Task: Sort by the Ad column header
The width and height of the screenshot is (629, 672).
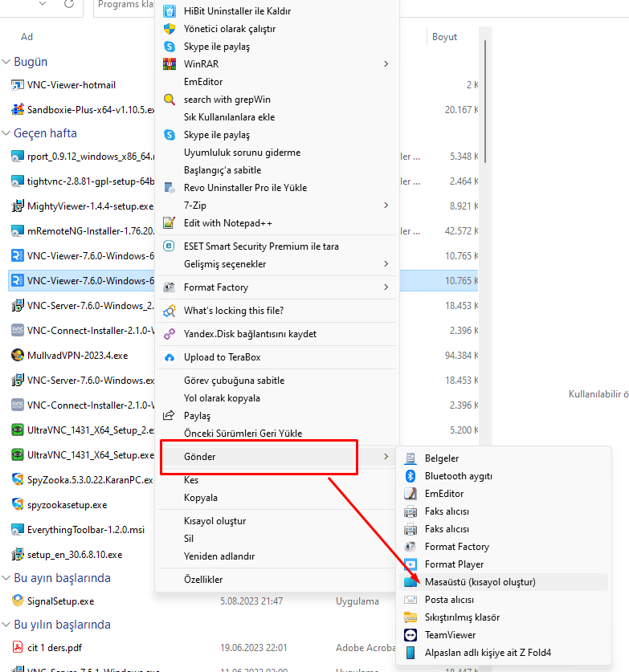Action: [x=27, y=37]
